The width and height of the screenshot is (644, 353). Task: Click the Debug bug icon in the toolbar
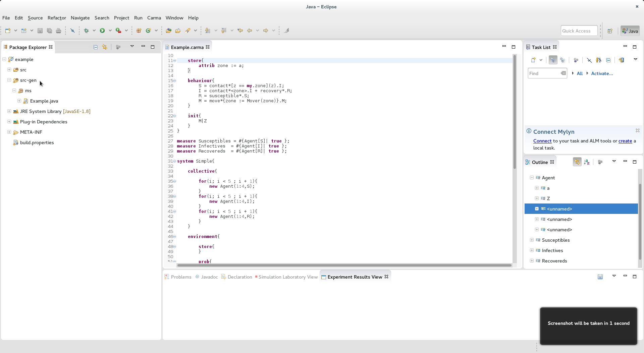coord(86,31)
